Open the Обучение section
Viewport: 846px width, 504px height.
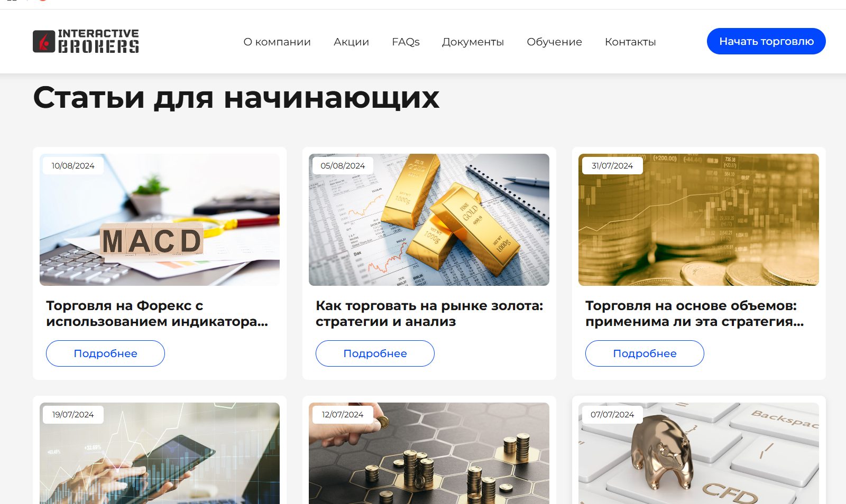pos(554,42)
